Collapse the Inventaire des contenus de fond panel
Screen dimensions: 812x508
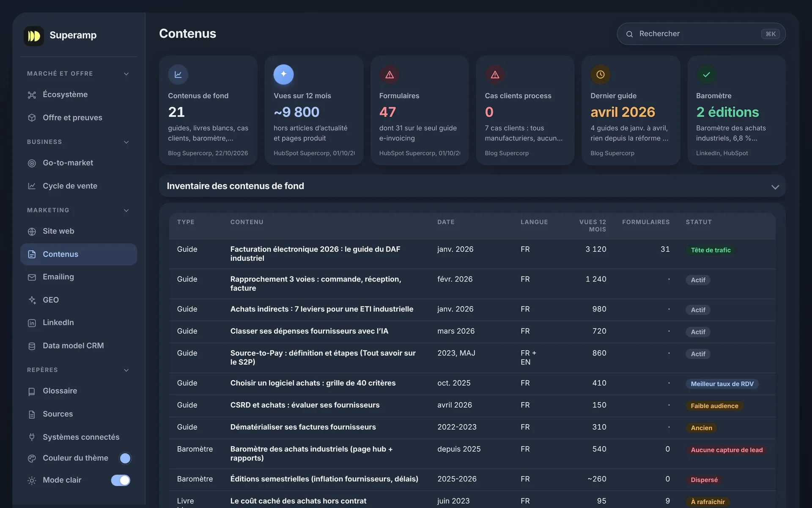coord(775,187)
